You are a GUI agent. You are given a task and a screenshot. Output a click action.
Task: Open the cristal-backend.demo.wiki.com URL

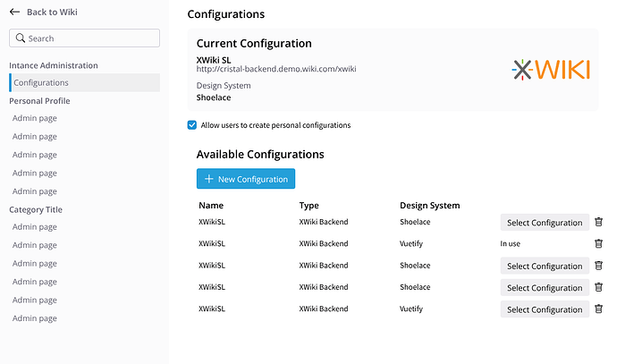pos(276,69)
